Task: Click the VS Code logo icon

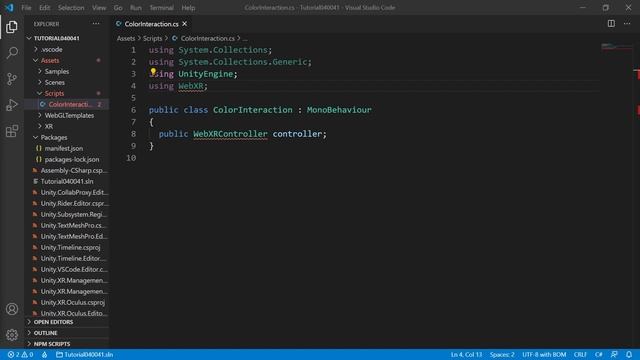Action: 9,7
